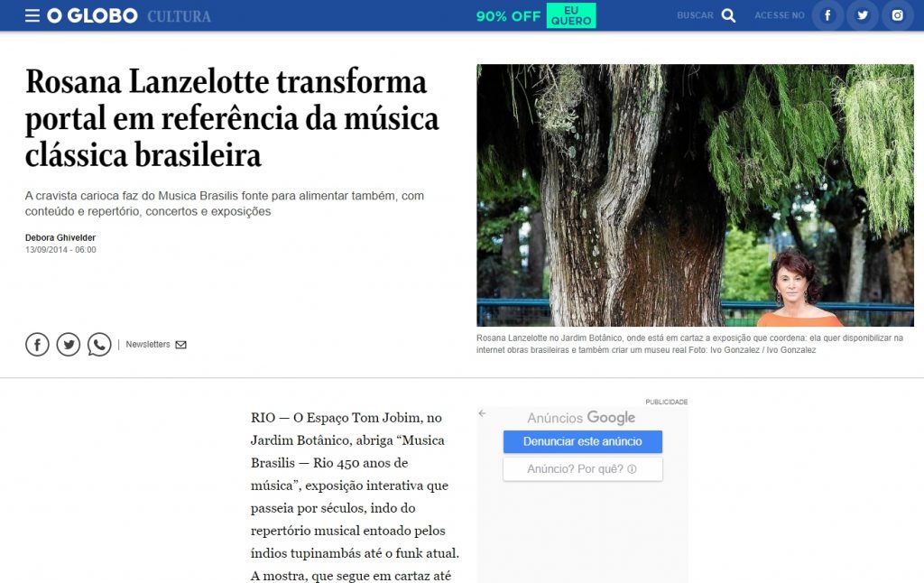Click the publication date 13/09/2014

point(60,250)
